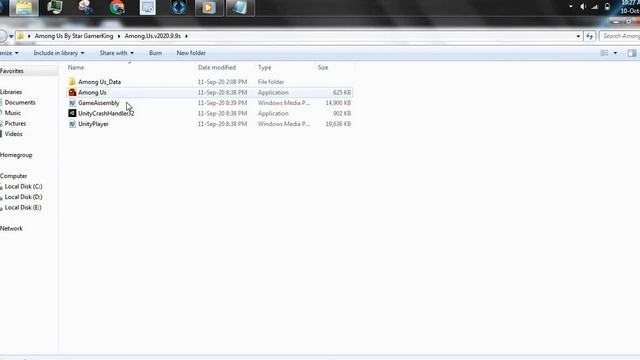This screenshot has width=640, height=360.
Task: Click the volume speaker tray icon
Action: coord(583,7)
